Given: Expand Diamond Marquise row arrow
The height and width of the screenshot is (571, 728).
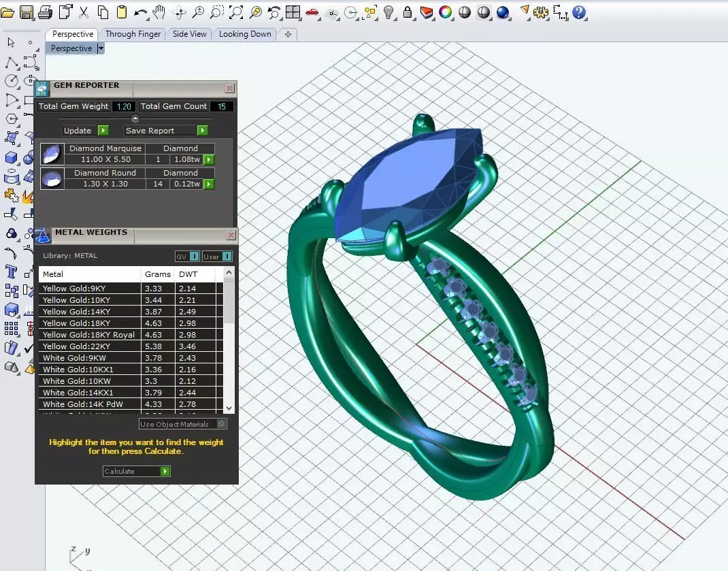Looking at the screenshot, I should tap(209, 160).
